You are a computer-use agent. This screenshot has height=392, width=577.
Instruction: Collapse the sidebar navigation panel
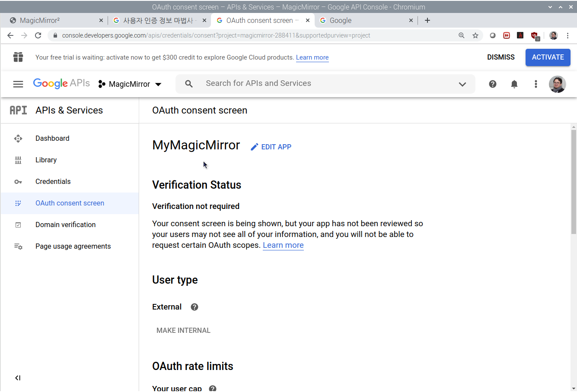click(x=18, y=378)
